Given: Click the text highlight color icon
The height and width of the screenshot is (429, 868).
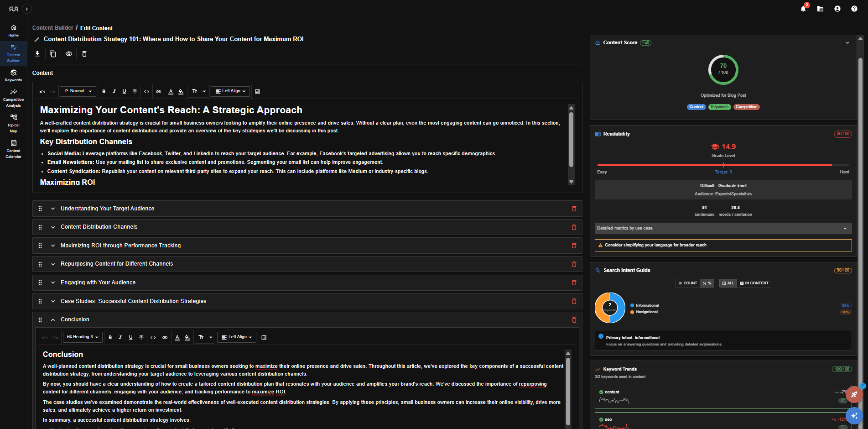Looking at the screenshot, I should (x=181, y=91).
